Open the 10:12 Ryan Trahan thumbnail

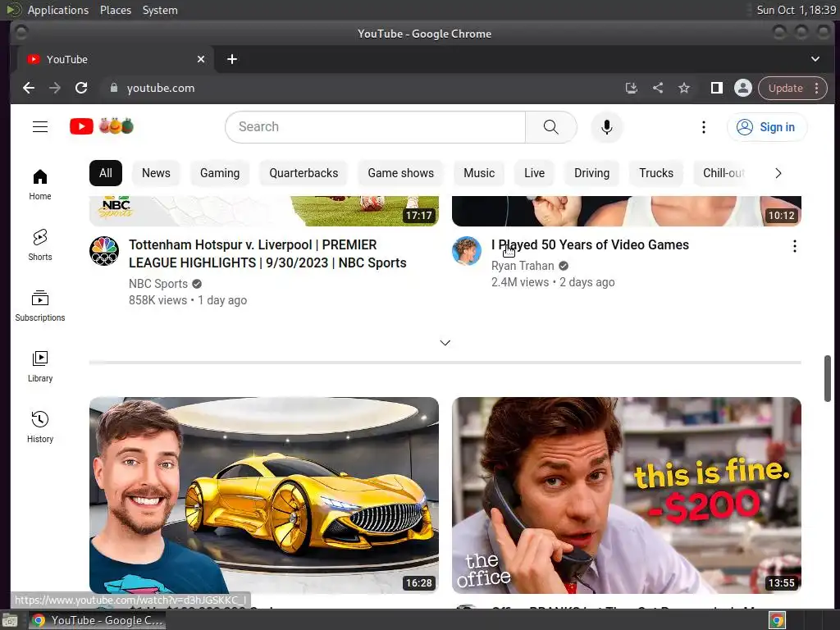[x=627, y=211]
